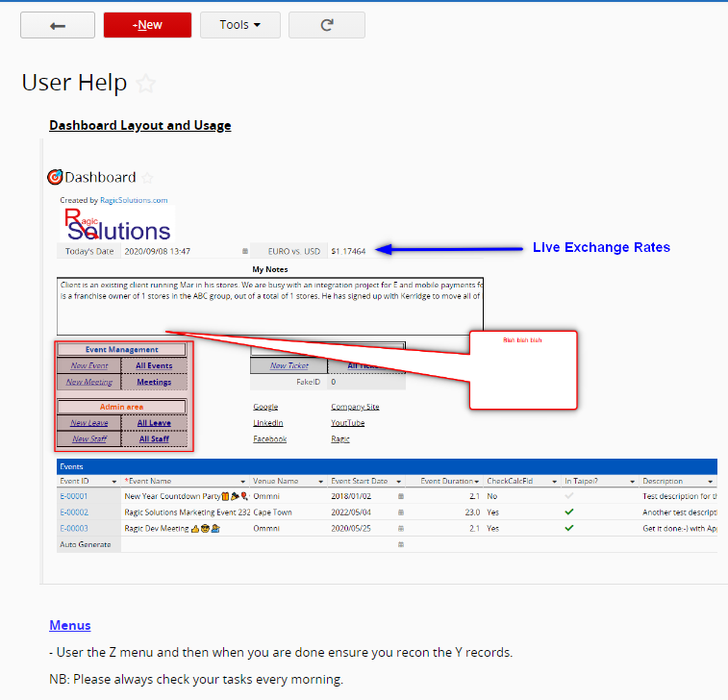Image resolution: width=728 pixels, height=700 pixels.
Task: Open the Menus link
Action: click(70, 625)
